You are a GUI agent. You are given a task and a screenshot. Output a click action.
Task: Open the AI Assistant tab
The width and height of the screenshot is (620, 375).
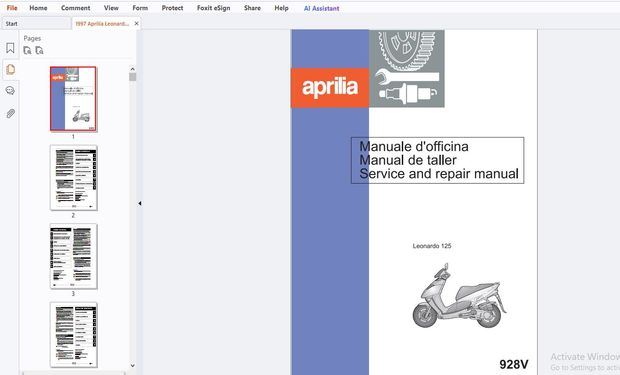point(321,8)
